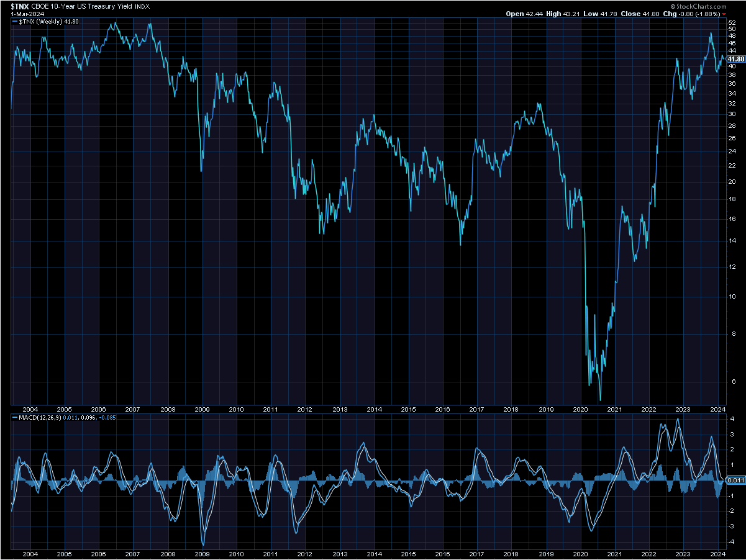Click the MACD(12,26,9) legend line marker
This screenshot has height=560, width=746.
(15, 418)
